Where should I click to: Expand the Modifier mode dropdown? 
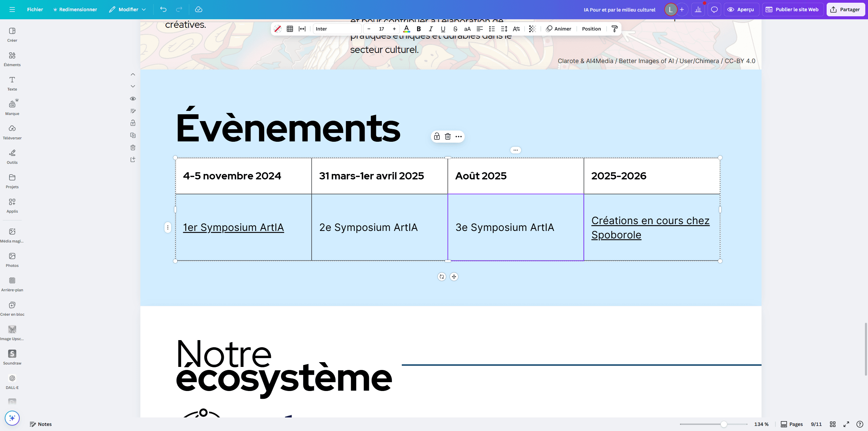point(127,9)
